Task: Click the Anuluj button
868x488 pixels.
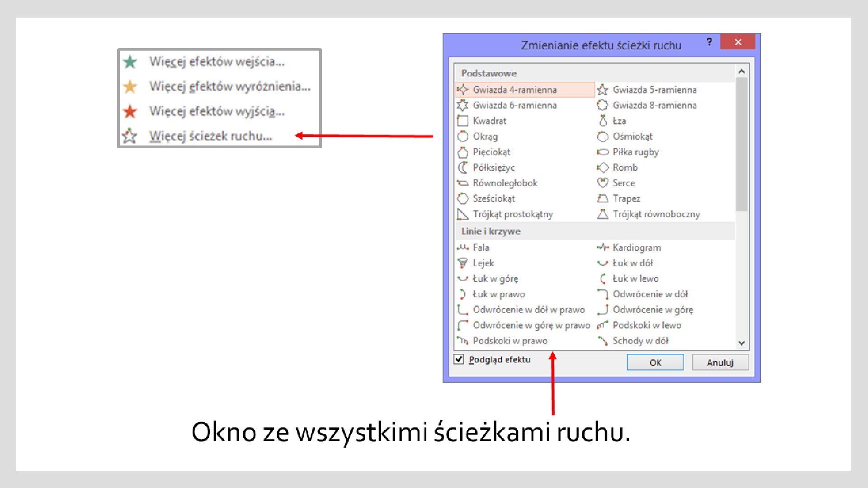Action: 720,362
